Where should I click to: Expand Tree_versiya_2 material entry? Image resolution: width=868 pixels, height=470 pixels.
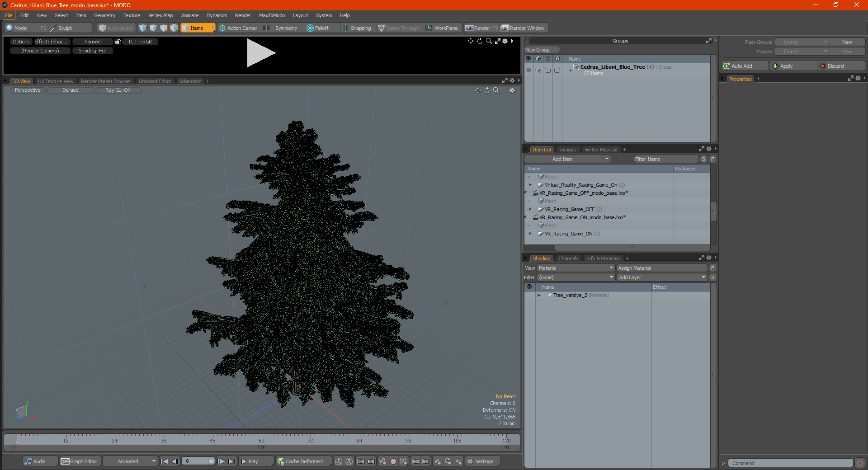(x=539, y=295)
